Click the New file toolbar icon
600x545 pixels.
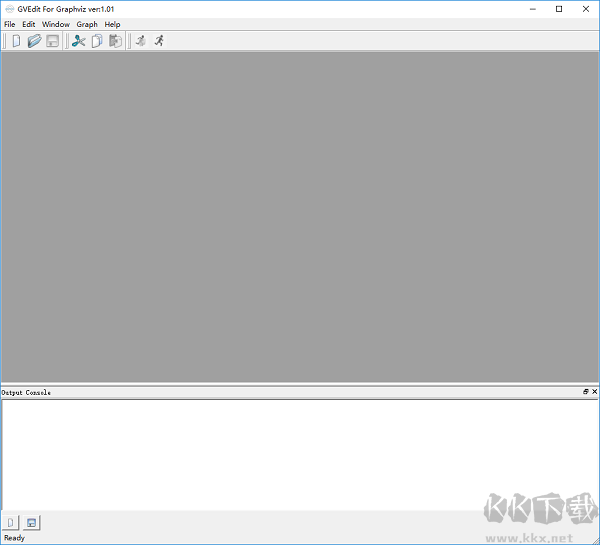16,41
